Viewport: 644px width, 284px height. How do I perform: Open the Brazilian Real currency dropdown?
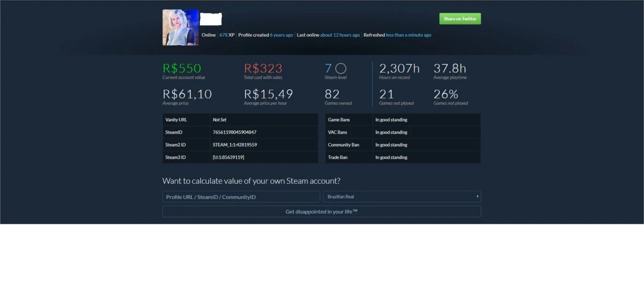pyautogui.click(x=402, y=197)
